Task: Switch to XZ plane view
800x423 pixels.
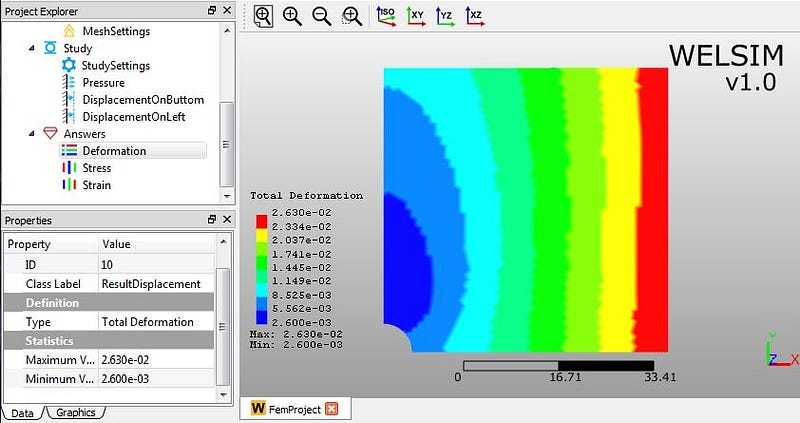Action: (x=475, y=16)
